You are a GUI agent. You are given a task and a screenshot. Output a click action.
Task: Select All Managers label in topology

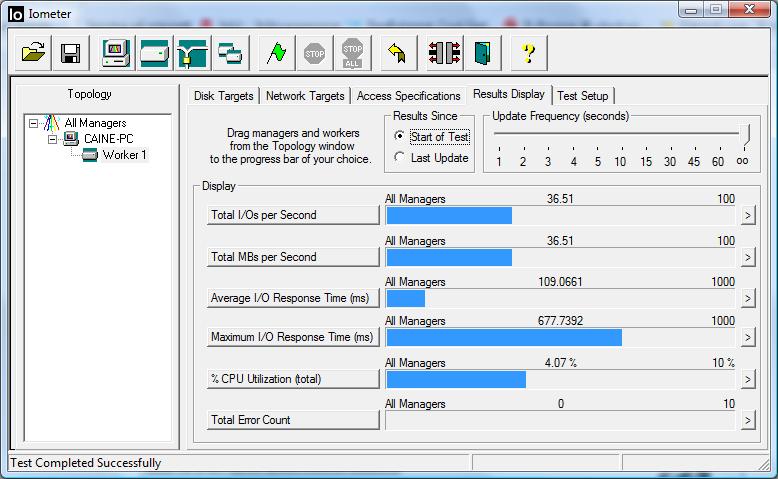95,123
